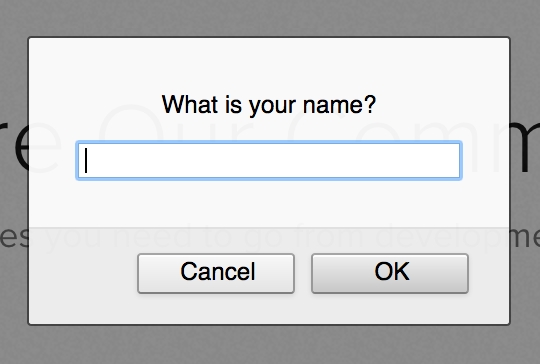540x364 pixels.
Task: Click the gray footer strip left of Cancel
Action: [83, 274]
